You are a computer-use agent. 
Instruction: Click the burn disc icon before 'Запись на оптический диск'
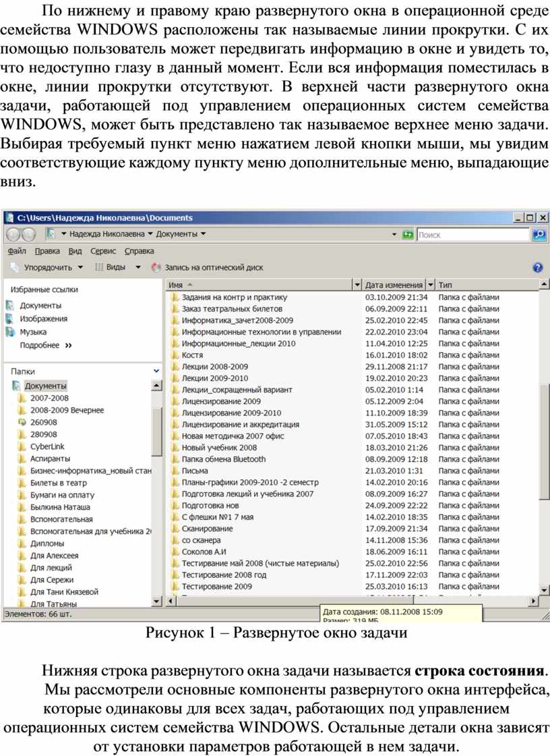click(x=156, y=267)
